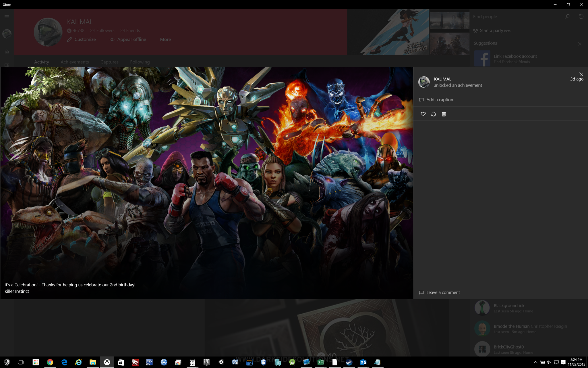The image size is (588, 368).
Task: Switch to the Activity tab
Action: [x=42, y=62]
